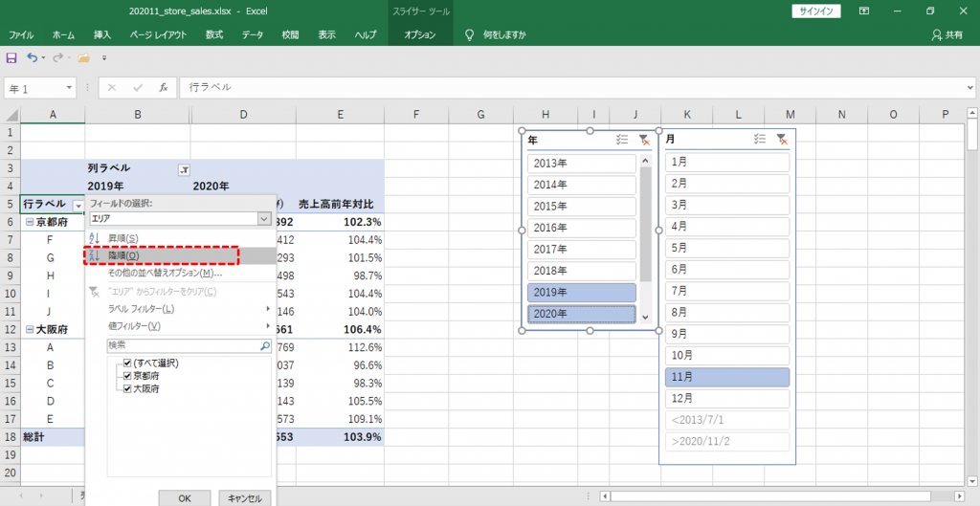This screenshot has width=980, height=506.
Task: Click the 共有 share button
Action: (947, 35)
